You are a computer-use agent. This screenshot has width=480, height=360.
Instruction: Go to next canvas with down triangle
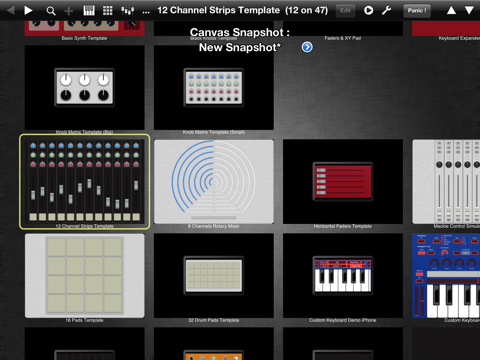coord(469,10)
